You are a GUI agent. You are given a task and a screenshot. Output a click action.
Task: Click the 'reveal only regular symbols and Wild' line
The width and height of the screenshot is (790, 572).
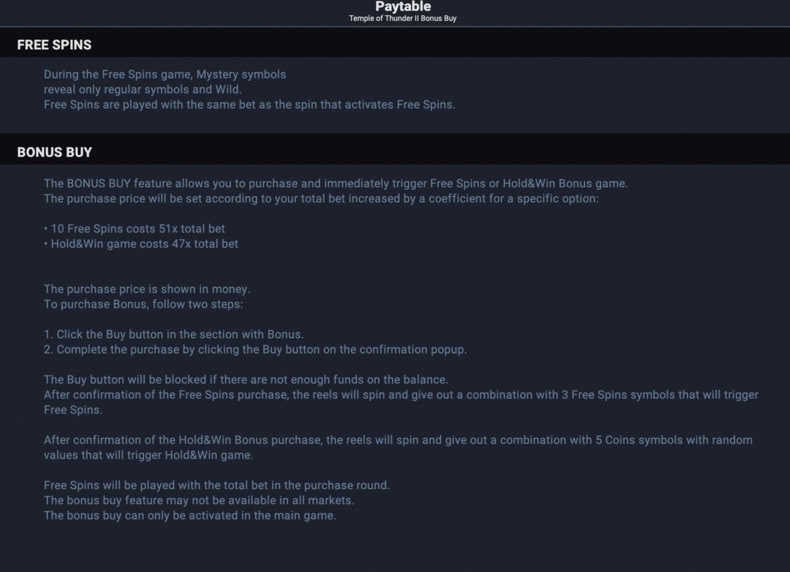tap(143, 90)
